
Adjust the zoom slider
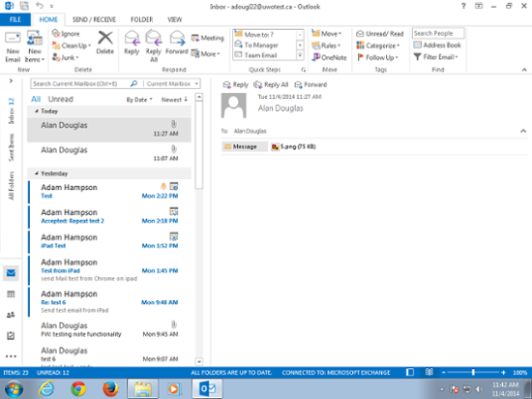tap(473, 373)
